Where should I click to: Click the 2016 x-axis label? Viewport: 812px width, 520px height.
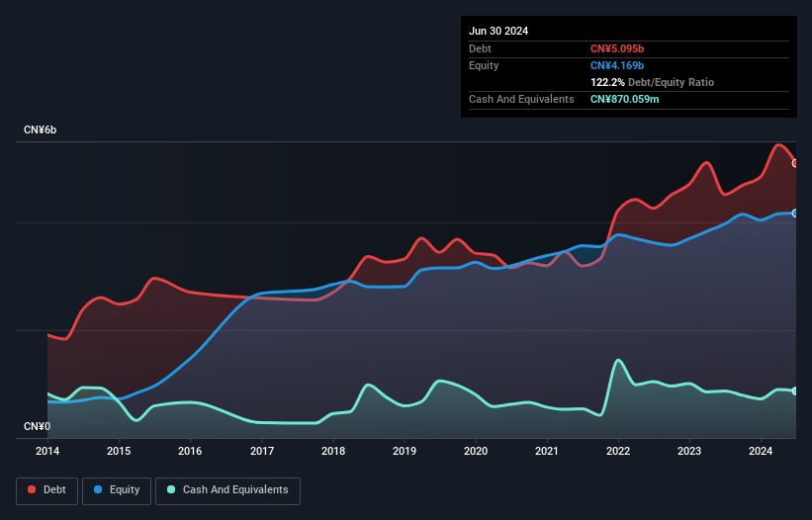click(190, 451)
